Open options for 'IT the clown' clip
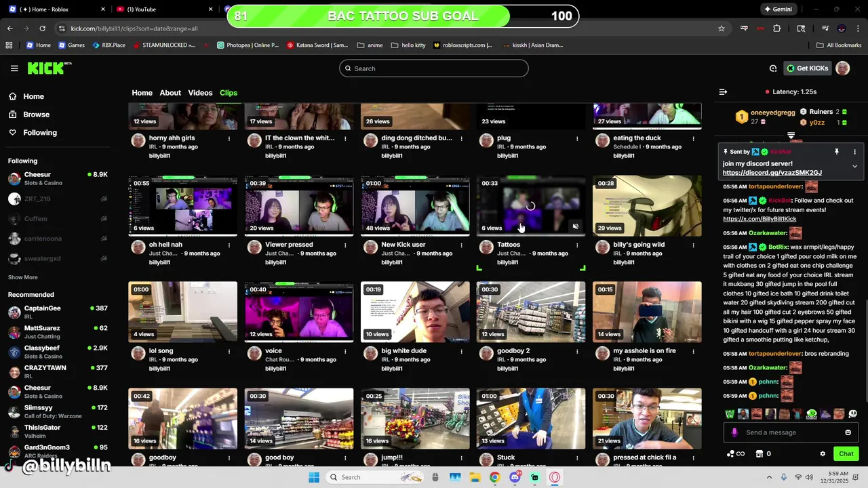 (345, 138)
